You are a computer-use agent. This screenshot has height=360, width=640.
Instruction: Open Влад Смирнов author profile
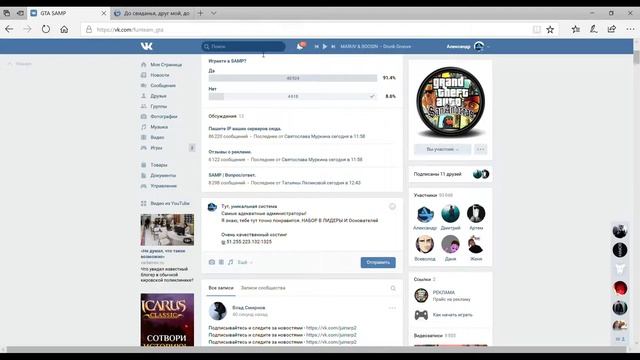249,308
